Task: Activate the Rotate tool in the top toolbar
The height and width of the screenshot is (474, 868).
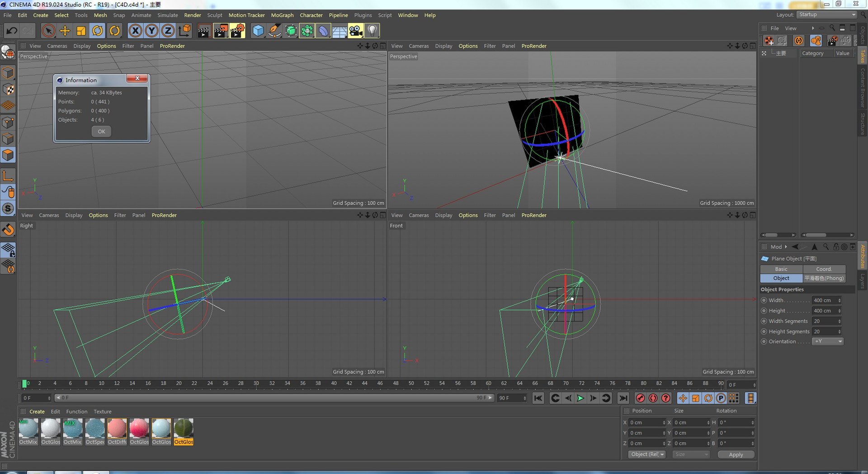Action: point(98,31)
